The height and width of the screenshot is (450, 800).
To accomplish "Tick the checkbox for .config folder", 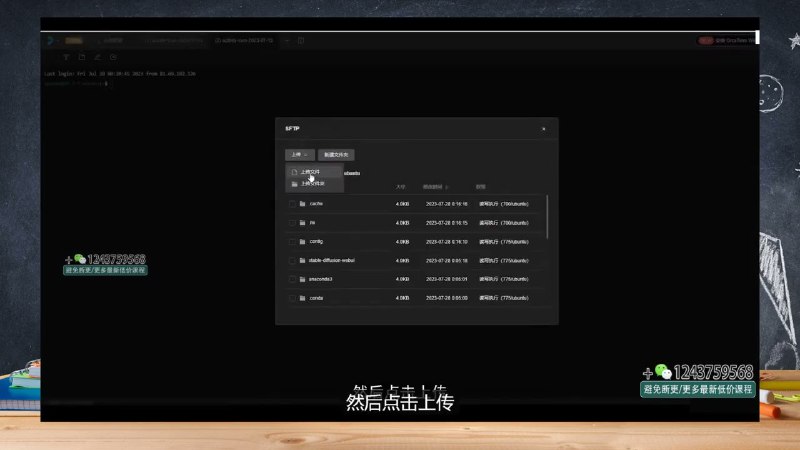I will [x=292, y=242].
